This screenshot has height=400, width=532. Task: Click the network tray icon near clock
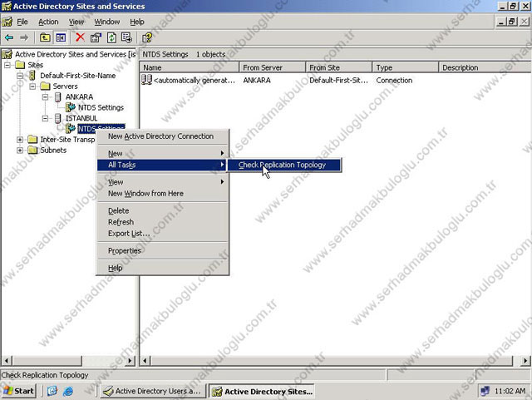tap(485, 391)
